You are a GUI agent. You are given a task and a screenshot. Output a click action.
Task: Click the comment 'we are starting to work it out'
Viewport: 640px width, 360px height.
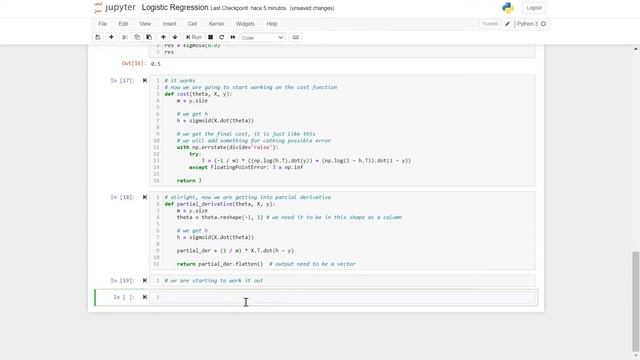point(214,280)
